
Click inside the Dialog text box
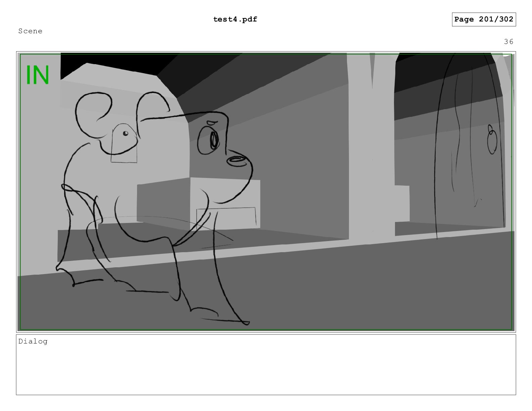coord(266,365)
